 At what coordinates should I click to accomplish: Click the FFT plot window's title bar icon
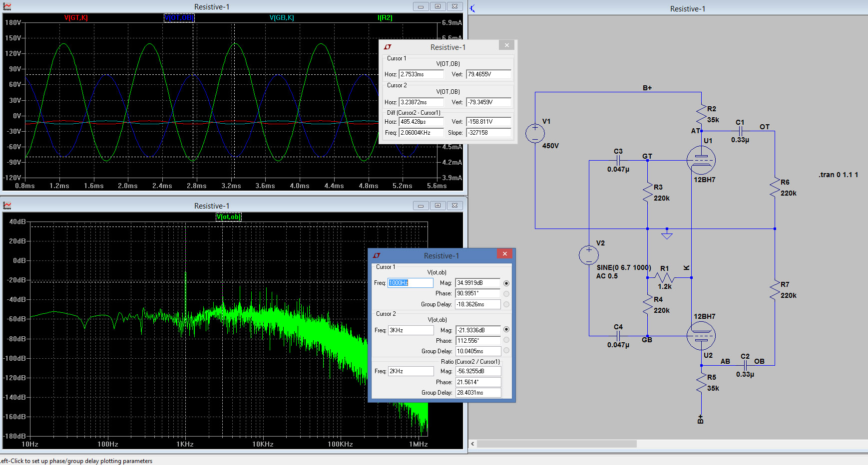(7, 206)
